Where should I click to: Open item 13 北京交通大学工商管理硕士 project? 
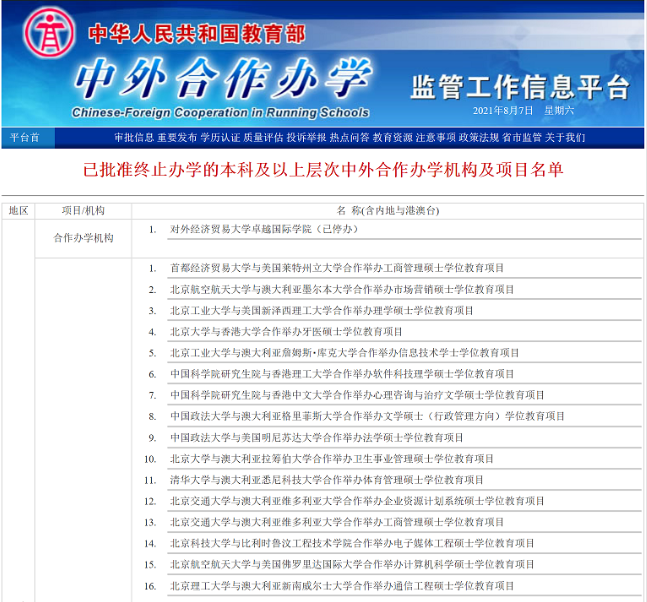[x=337, y=522]
